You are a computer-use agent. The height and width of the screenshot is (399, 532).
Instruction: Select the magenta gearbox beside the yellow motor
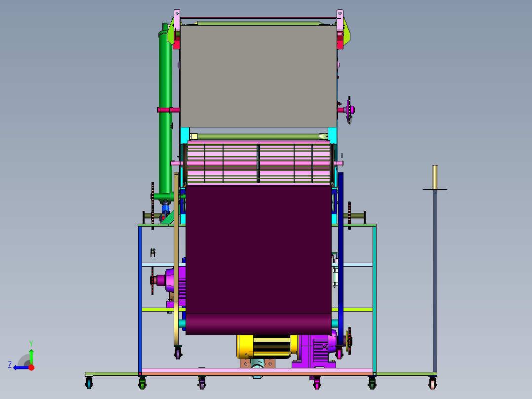click(314, 352)
